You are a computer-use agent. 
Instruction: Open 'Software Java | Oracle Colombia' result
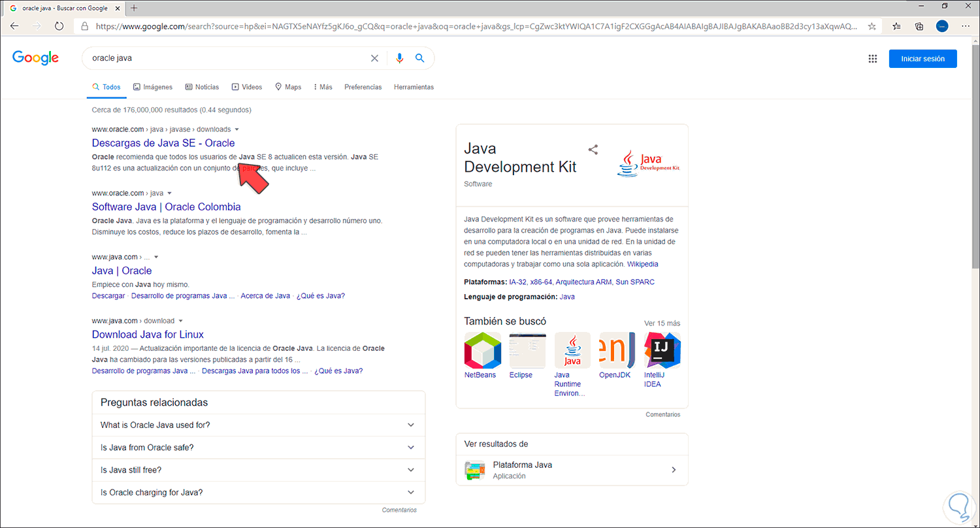[x=167, y=207]
